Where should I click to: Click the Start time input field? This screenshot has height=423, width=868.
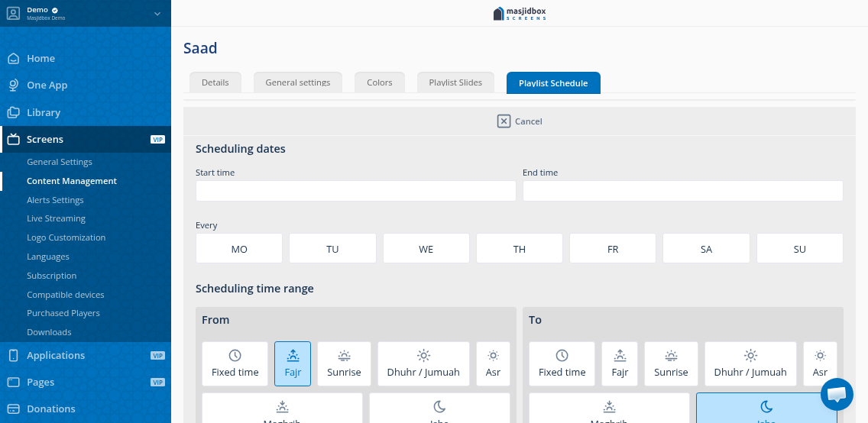[356, 191]
